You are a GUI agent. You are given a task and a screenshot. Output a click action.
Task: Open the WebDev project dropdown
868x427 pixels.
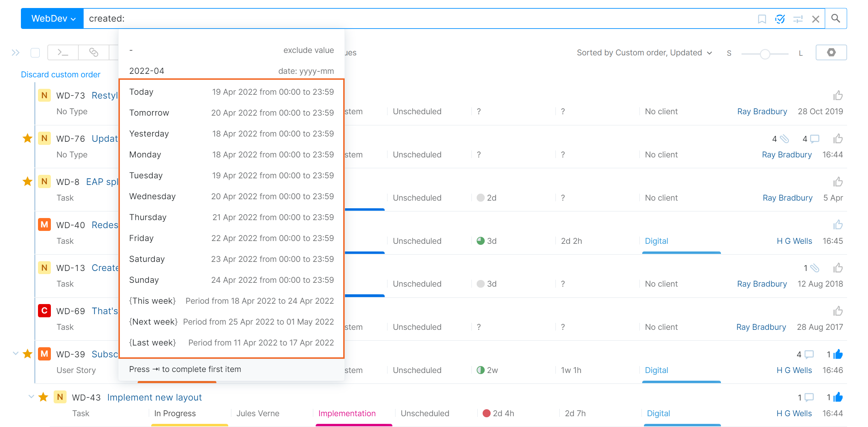(x=53, y=18)
